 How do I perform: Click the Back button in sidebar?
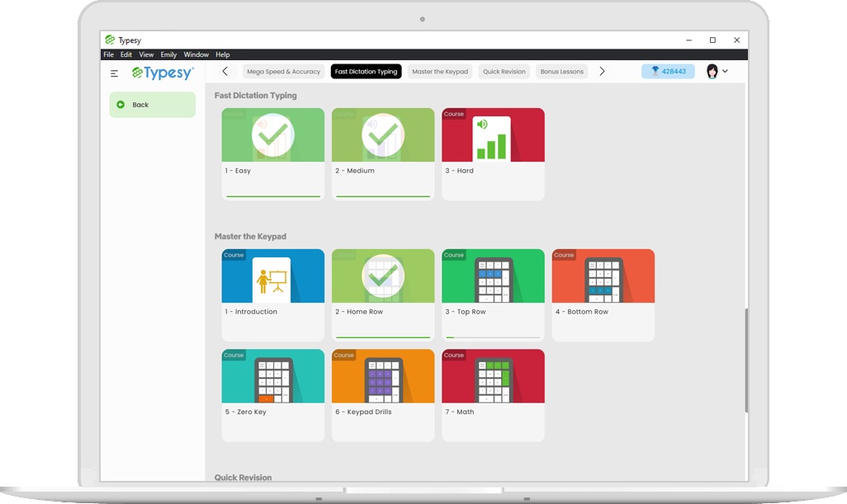(153, 105)
